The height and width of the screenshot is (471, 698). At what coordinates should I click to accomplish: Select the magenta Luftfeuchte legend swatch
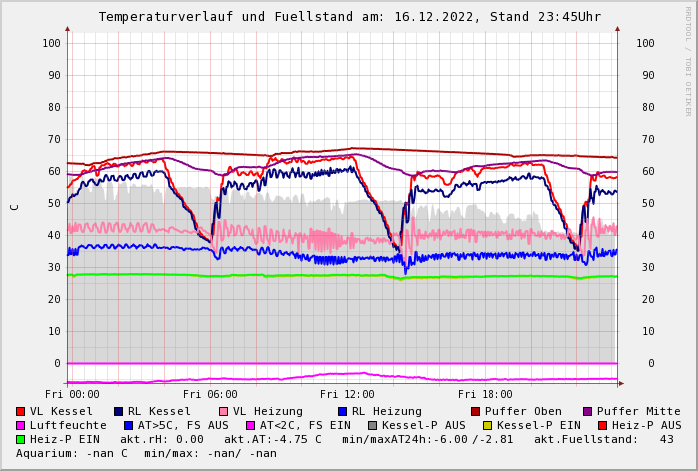coord(21,425)
